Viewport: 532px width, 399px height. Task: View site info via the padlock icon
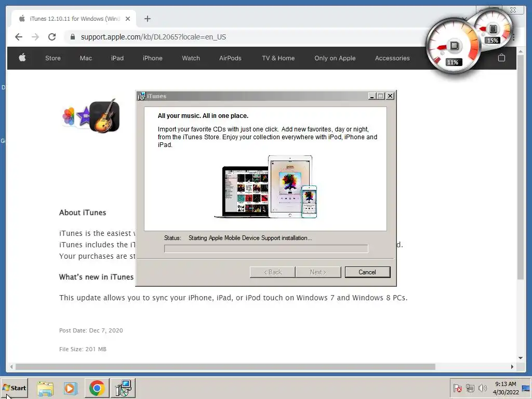click(x=73, y=37)
